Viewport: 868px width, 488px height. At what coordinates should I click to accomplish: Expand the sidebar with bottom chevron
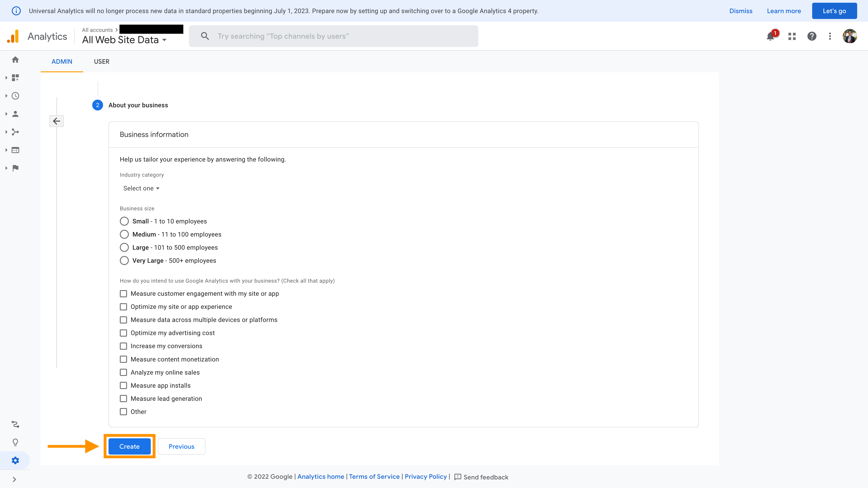pos(14,480)
